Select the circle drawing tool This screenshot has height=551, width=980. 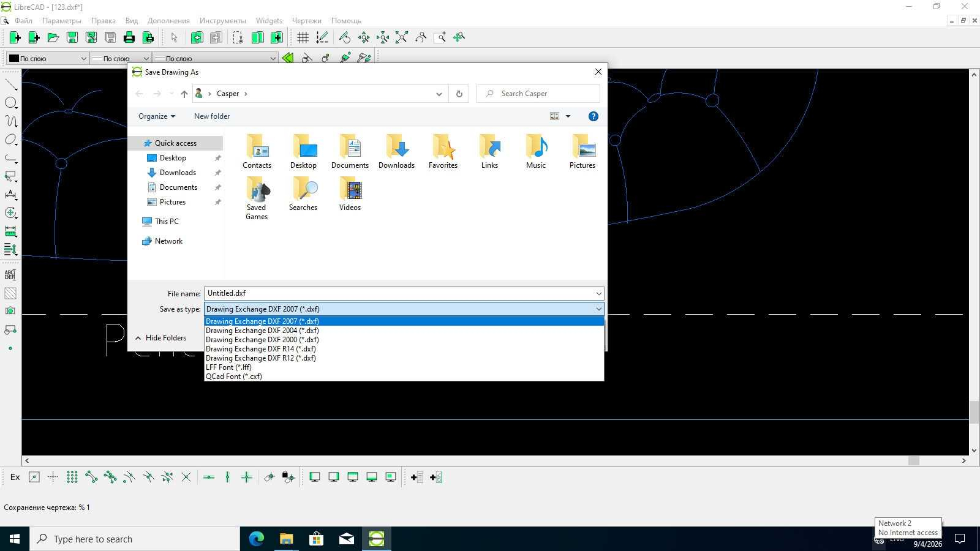(10, 103)
